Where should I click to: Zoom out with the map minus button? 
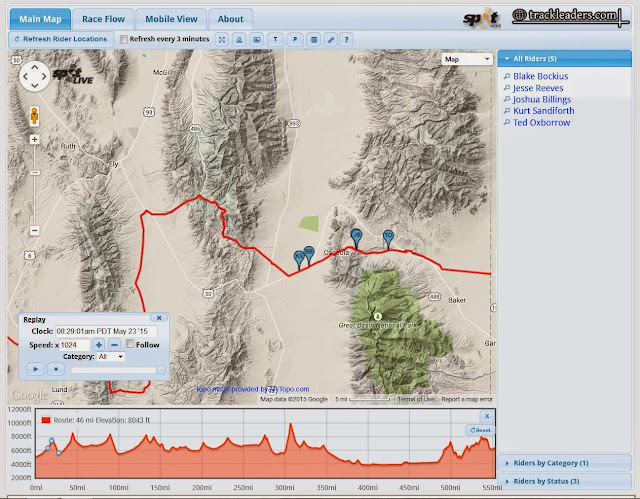click(x=35, y=230)
